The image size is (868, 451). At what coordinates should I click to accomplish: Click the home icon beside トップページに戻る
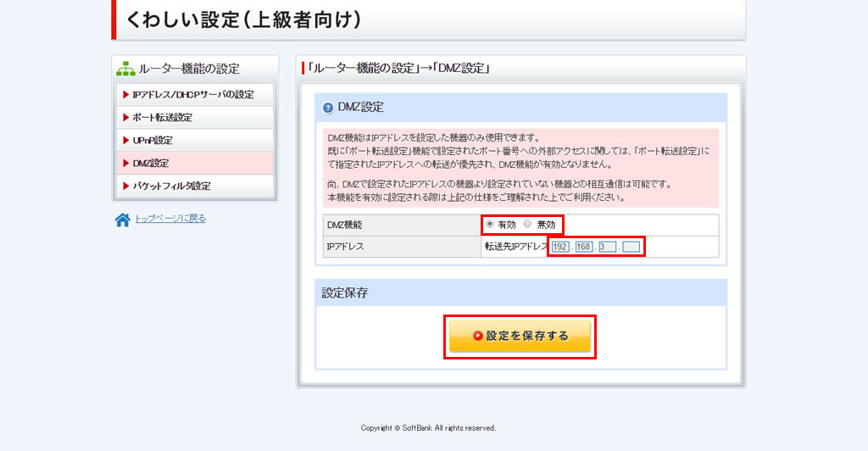tap(122, 220)
